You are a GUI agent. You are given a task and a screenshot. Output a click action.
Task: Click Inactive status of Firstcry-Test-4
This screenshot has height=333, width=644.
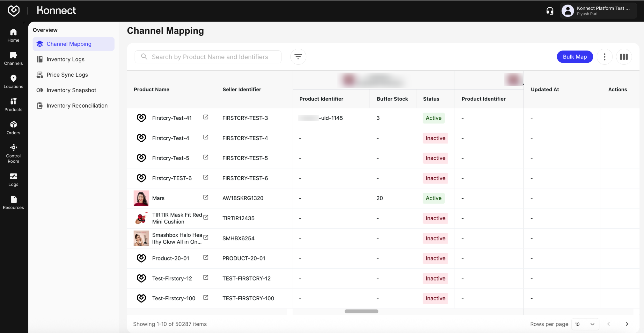pyautogui.click(x=435, y=138)
